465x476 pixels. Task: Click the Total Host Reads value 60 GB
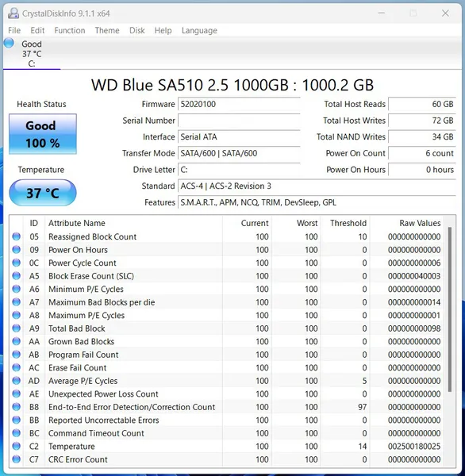[422, 104]
